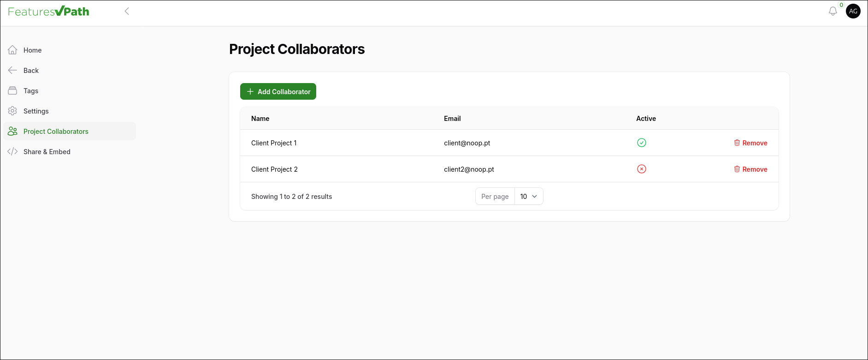Click the Name column header
The height and width of the screenshot is (360, 868).
(260, 119)
